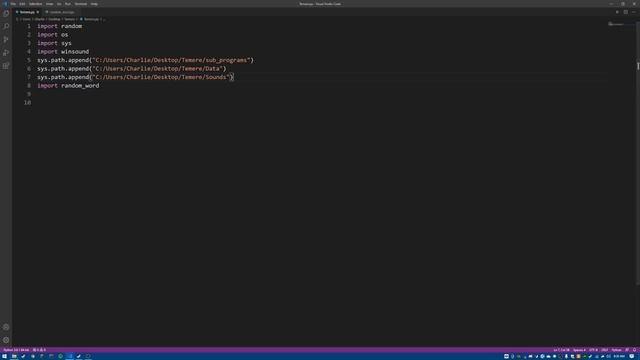Open the Search view in the activity bar
The image size is (640, 360).
(6, 27)
